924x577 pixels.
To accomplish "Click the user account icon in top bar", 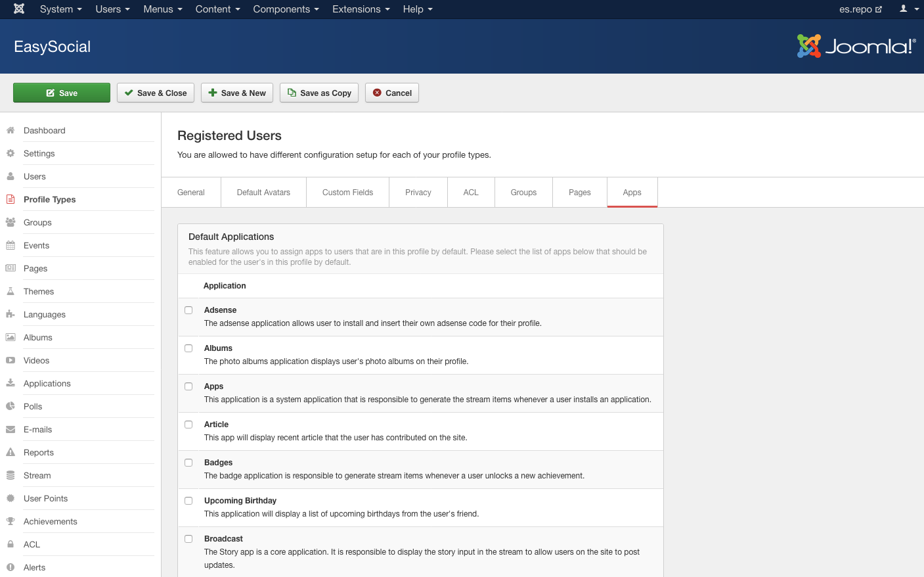I will [x=909, y=9].
